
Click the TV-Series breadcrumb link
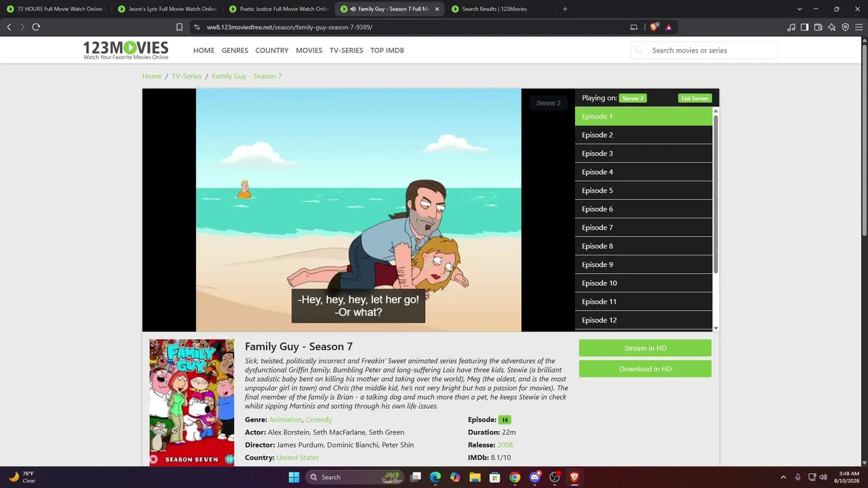click(186, 76)
